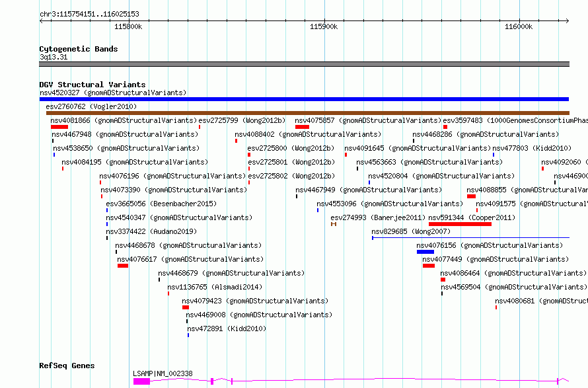Screen dimensions: 588x388
Task: Click the brown esv274993 variant marker
Action: 334,224
